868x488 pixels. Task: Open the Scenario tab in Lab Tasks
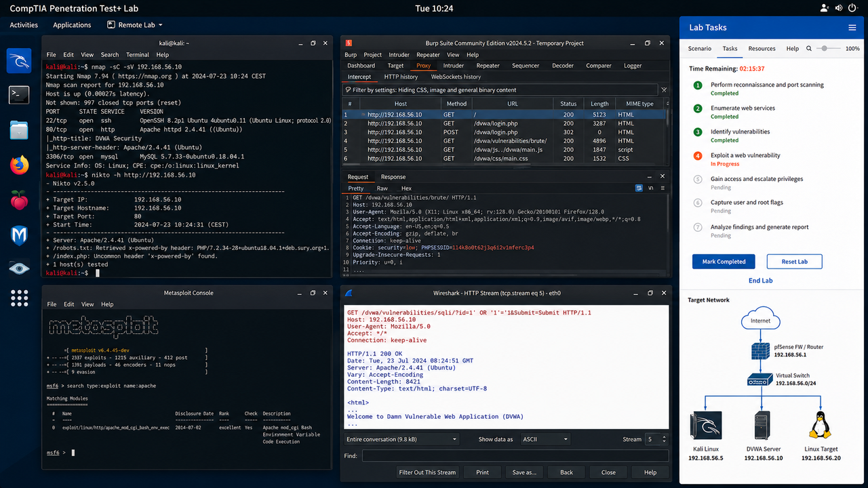point(700,49)
